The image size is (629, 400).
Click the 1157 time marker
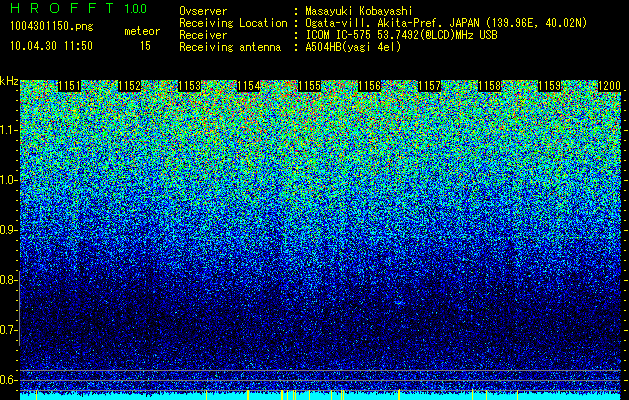(x=430, y=86)
